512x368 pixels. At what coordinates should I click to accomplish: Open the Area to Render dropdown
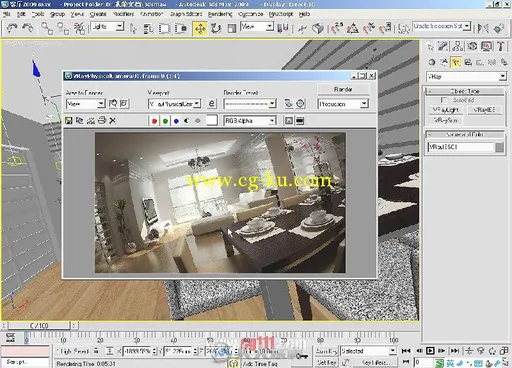click(85, 104)
